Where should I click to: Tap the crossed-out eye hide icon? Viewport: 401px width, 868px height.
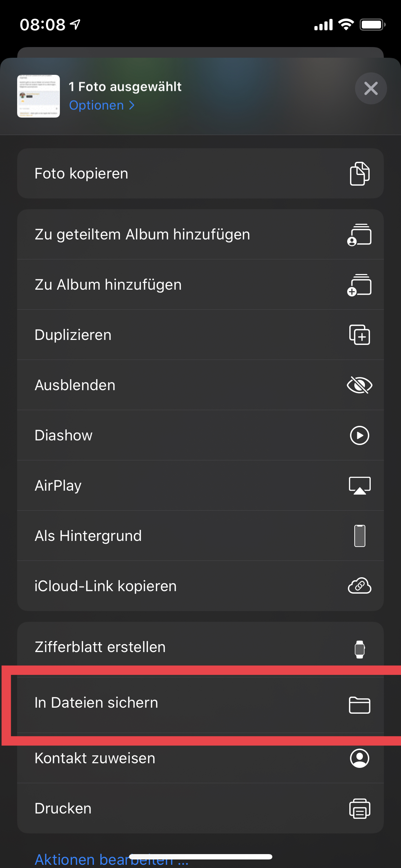[359, 385]
